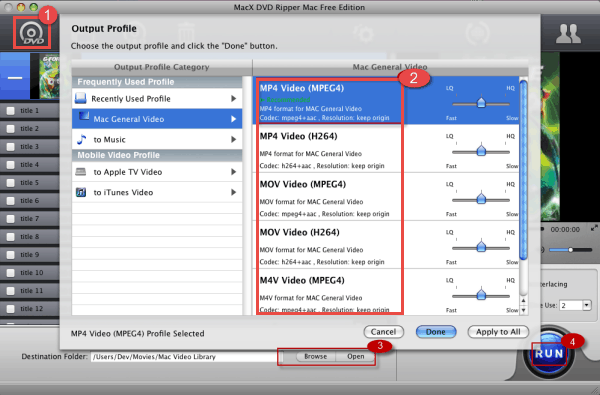The image size is (600, 395).
Task: Click the Open folder button
Action: pyautogui.click(x=355, y=356)
